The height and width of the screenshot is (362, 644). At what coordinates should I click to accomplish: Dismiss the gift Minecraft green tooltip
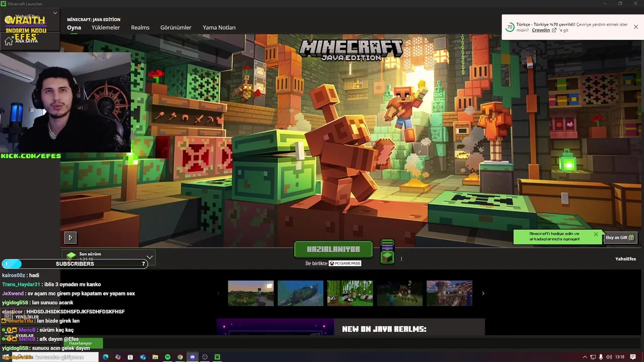(x=596, y=234)
